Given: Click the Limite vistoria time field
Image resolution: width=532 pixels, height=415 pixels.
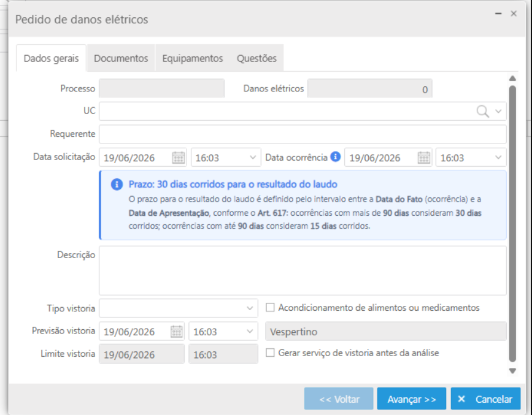Looking at the screenshot, I should [x=223, y=354].
